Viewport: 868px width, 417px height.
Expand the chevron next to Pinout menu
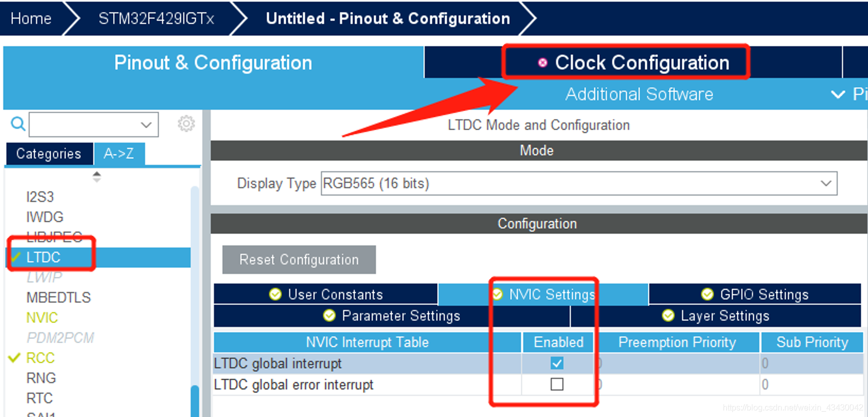click(x=838, y=95)
